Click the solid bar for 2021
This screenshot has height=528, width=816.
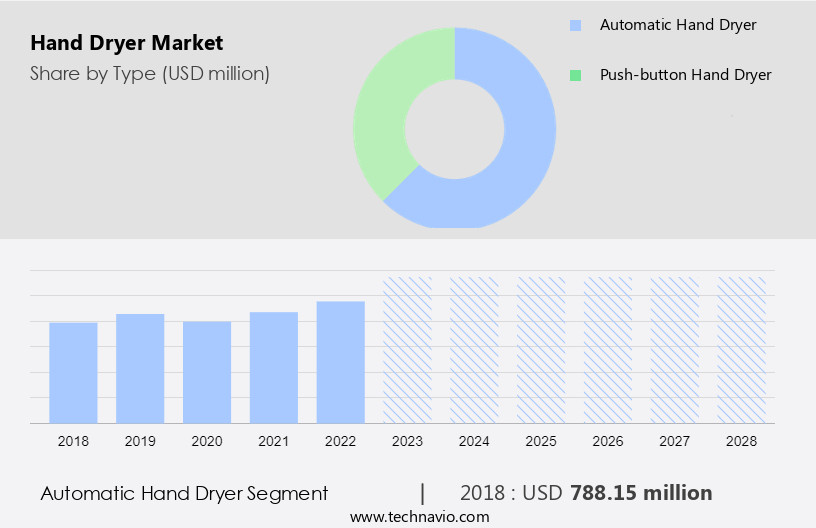pyautogui.click(x=274, y=367)
